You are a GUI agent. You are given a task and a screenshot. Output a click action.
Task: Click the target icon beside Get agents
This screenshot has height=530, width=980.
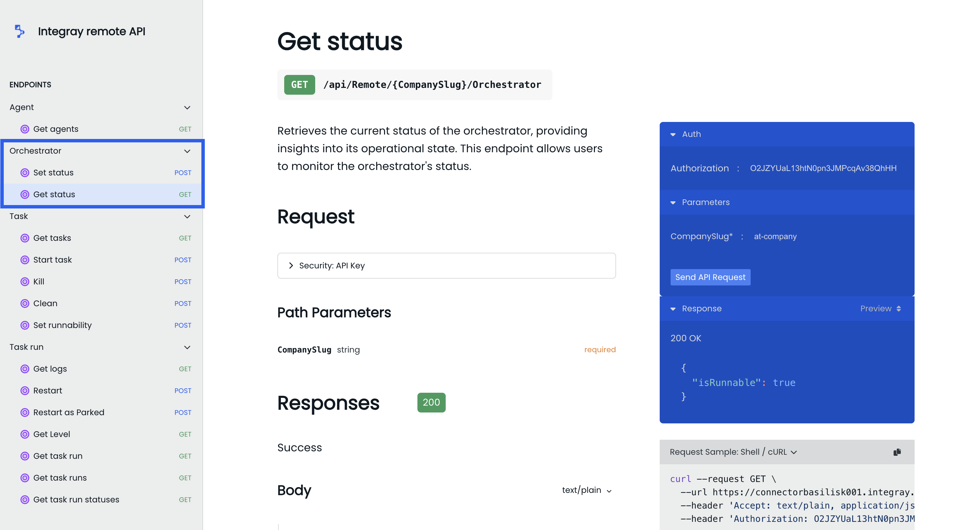pyautogui.click(x=25, y=129)
